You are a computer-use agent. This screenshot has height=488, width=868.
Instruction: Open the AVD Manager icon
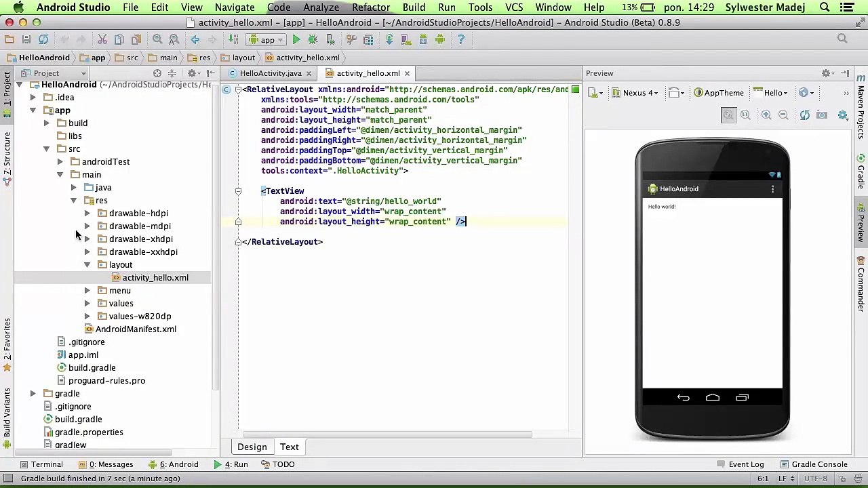pos(406,39)
